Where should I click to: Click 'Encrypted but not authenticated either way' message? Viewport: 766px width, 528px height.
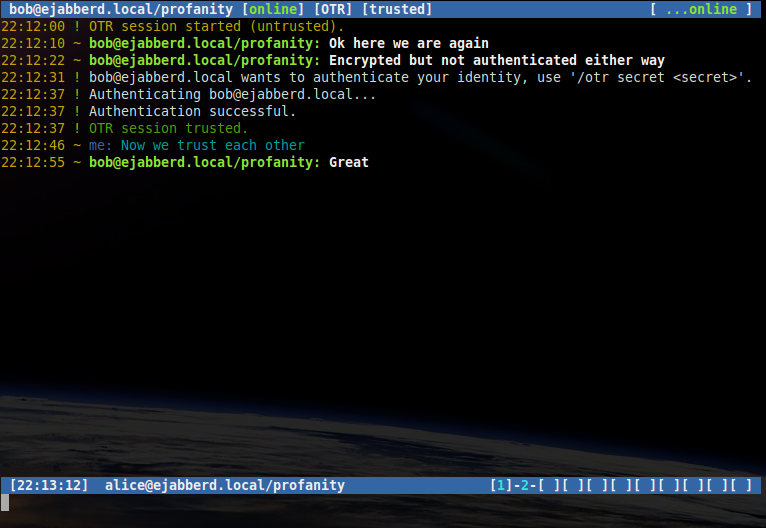click(x=497, y=60)
